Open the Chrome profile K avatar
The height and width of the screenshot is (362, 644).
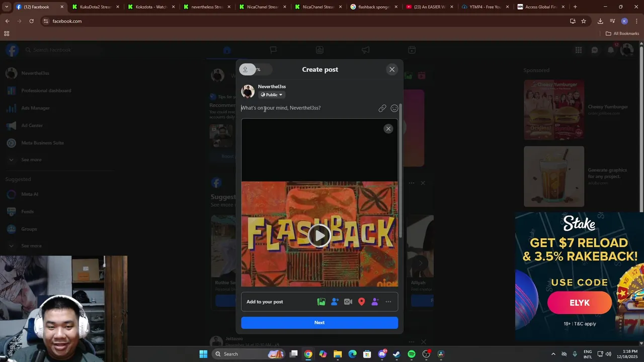(624, 21)
